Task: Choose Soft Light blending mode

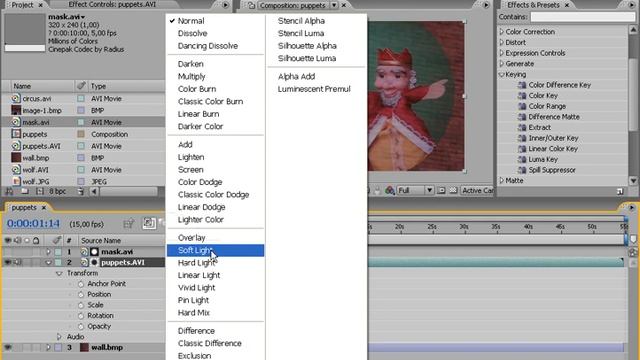Action: coord(216,250)
